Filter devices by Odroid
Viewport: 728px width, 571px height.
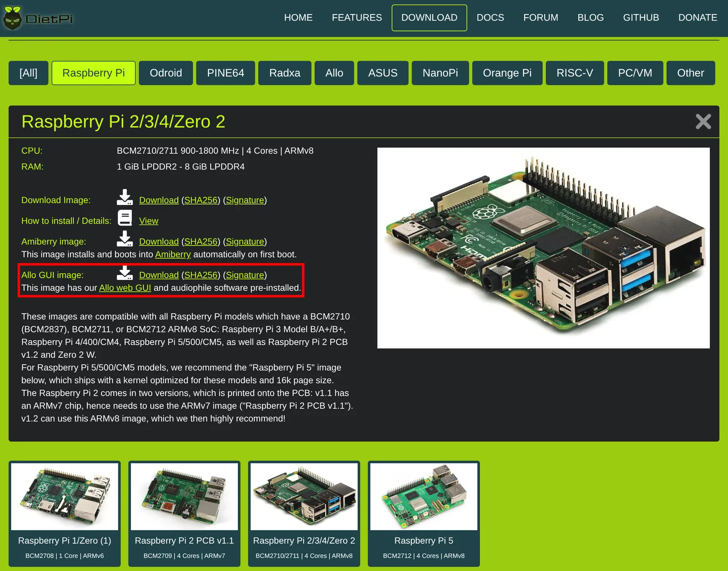166,73
